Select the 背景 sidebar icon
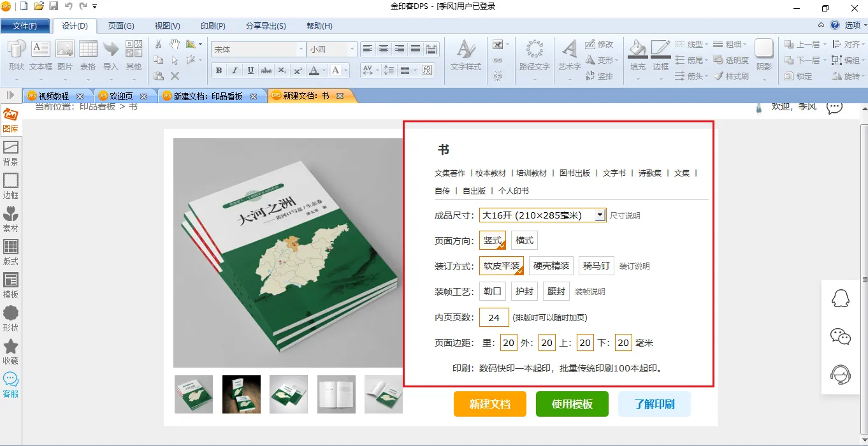This screenshot has height=446, width=868. [10, 154]
